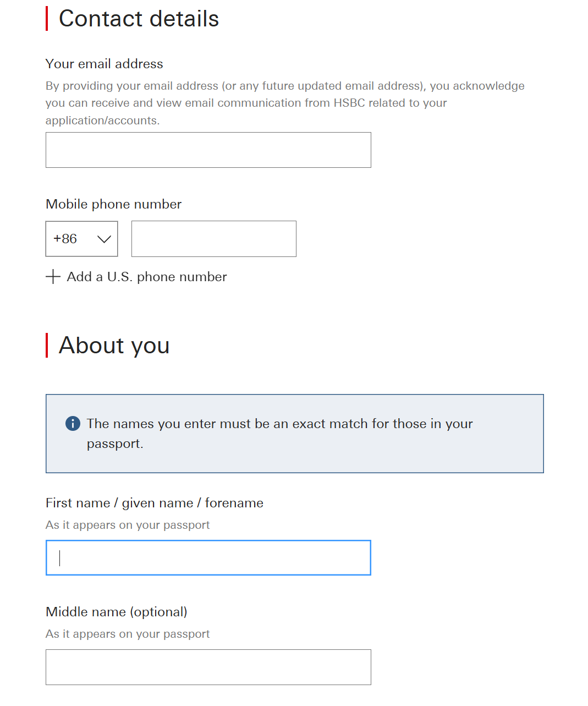Open the +86 country code dropdown
The width and height of the screenshot is (588, 706).
pos(81,239)
